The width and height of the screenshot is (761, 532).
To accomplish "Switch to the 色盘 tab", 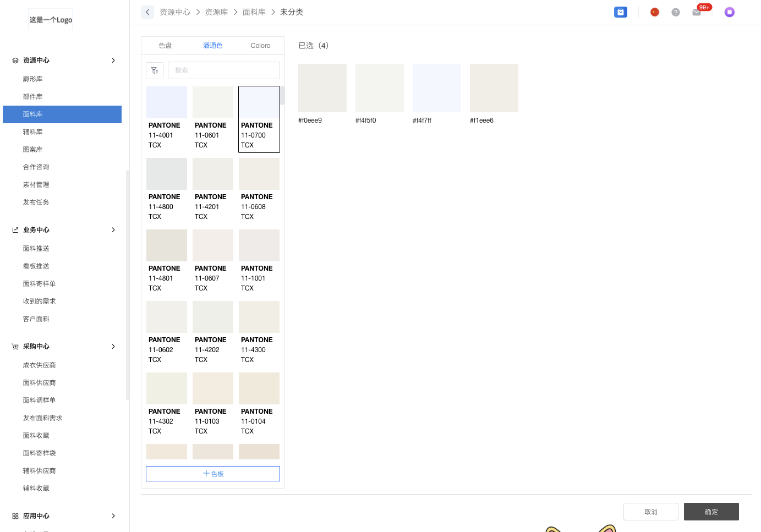I will point(165,46).
